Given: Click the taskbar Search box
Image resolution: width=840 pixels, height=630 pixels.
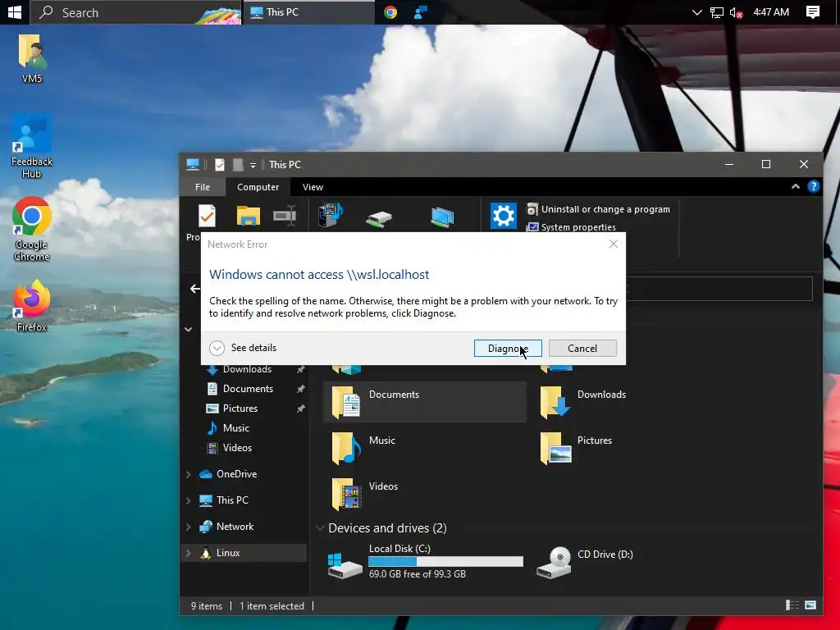Looking at the screenshot, I should (x=136, y=12).
